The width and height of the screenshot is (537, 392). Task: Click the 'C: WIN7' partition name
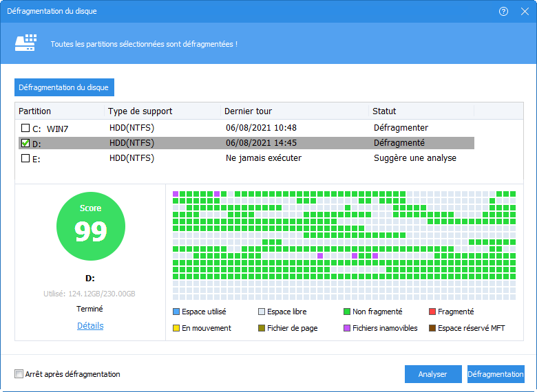pos(50,129)
